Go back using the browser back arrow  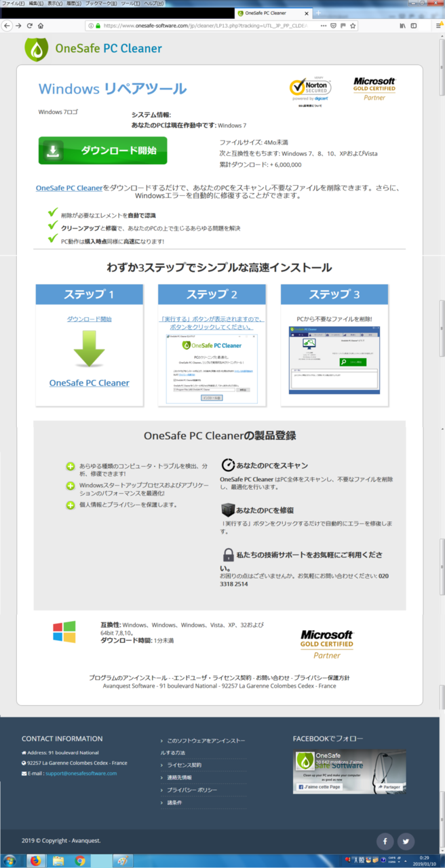pyautogui.click(x=6, y=26)
